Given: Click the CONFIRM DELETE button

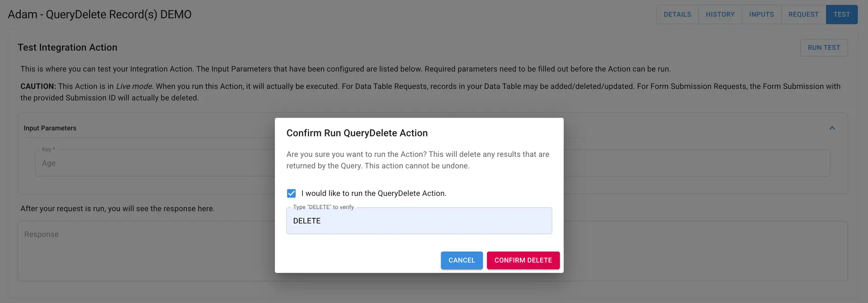Looking at the screenshot, I should coord(523,260).
